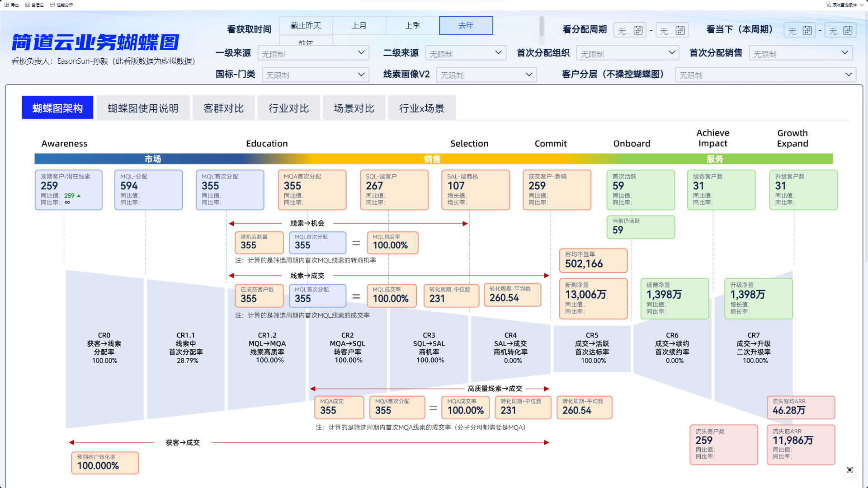Click the 导出 export icon
This screenshot has height=488, width=868.
tap(7, 5)
